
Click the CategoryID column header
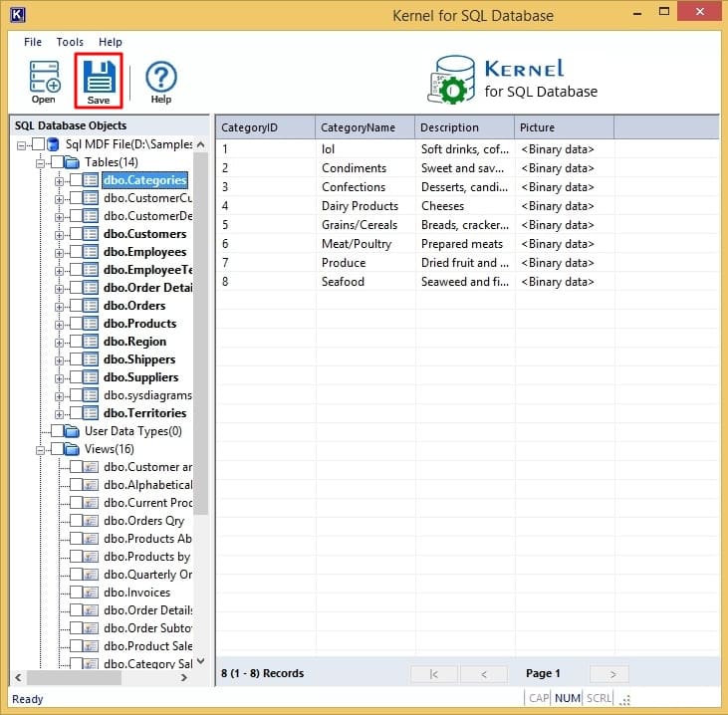266,127
